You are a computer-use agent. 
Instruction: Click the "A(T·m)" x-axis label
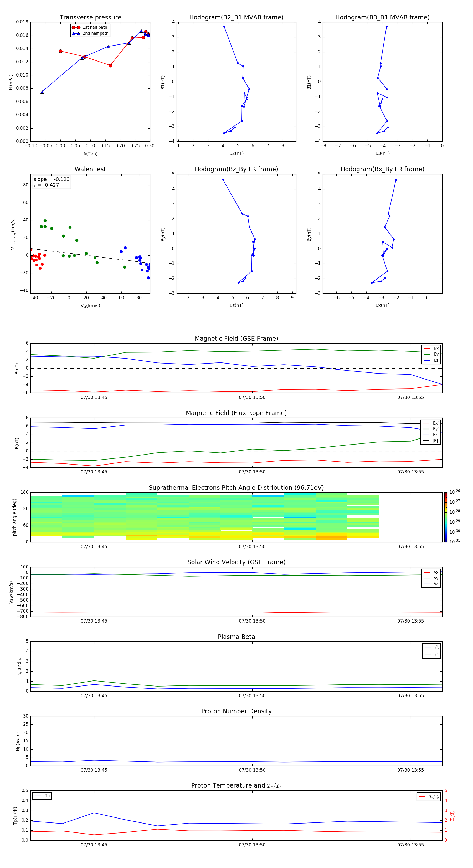click(x=90, y=154)
